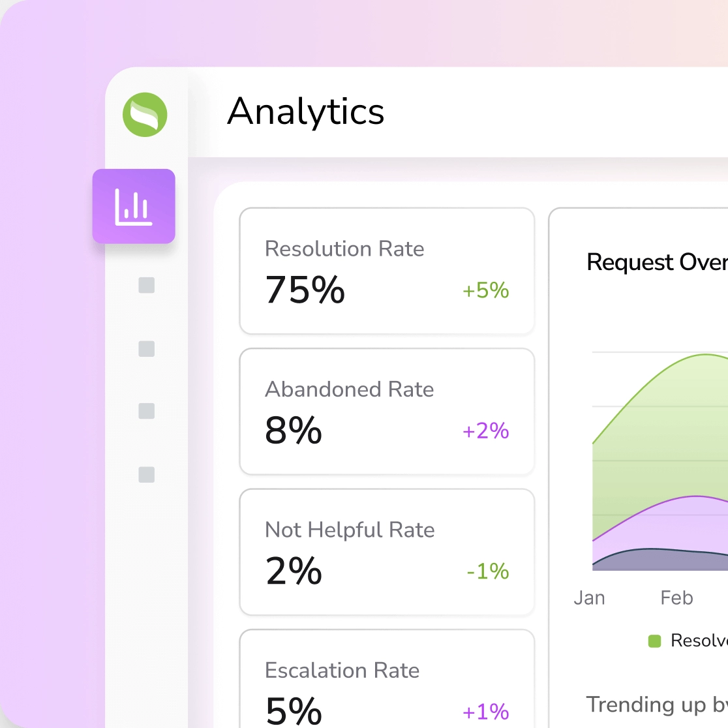Select the Analytics bar chart icon in sidebar
This screenshot has width=728, height=728.
point(134,206)
